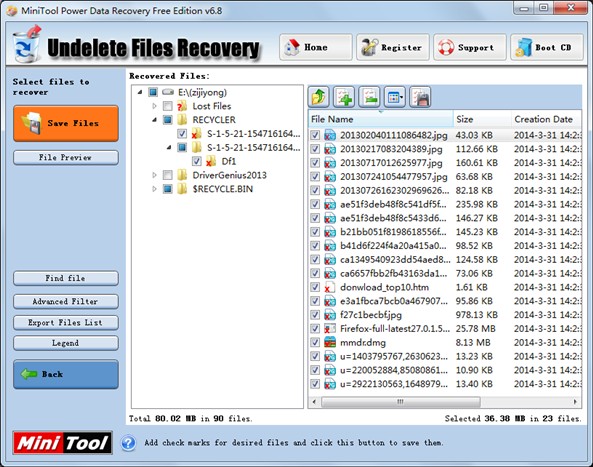This screenshot has height=467, width=593.
Task: Expand the Lost Files node
Action: pyautogui.click(x=154, y=106)
